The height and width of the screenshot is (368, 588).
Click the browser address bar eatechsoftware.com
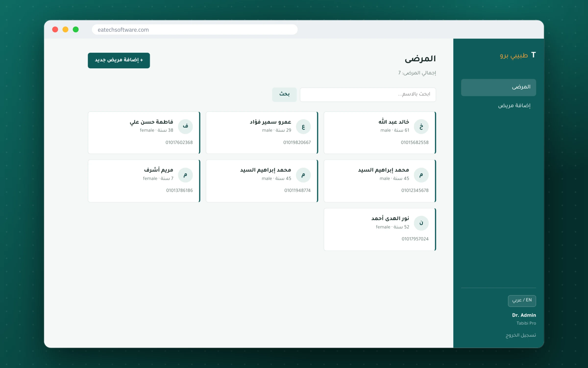coord(195,30)
